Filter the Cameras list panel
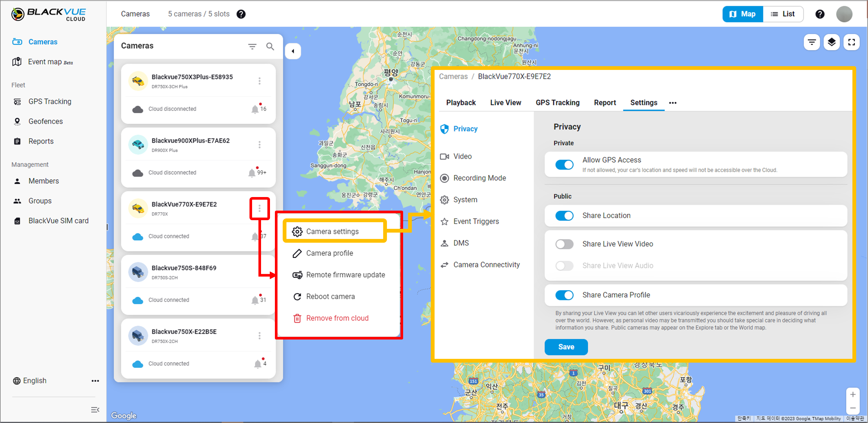Screen dimensions: 868x423 click(252, 46)
